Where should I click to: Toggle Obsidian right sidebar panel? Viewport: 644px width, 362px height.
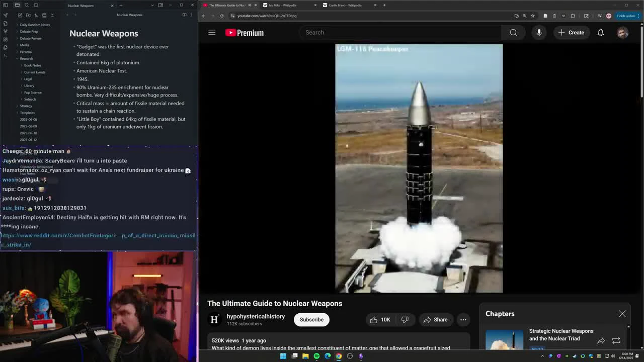point(160,5)
